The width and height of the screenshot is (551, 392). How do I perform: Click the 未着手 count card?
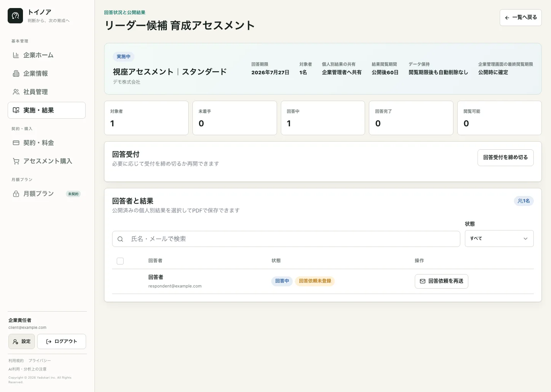235,118
